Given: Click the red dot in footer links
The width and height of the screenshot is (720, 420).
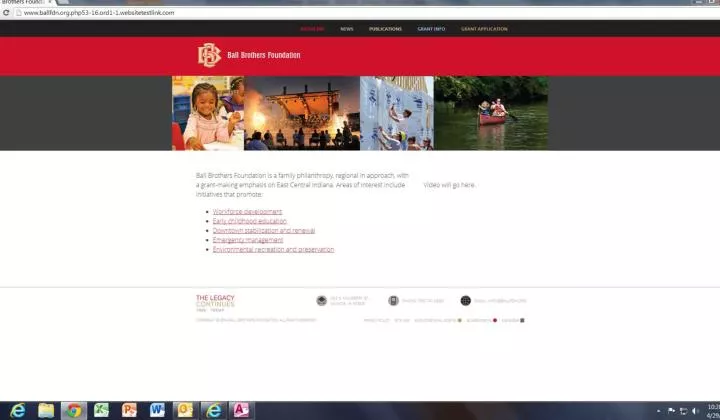Looking at the screenshot, I should (x=495, y=320).
